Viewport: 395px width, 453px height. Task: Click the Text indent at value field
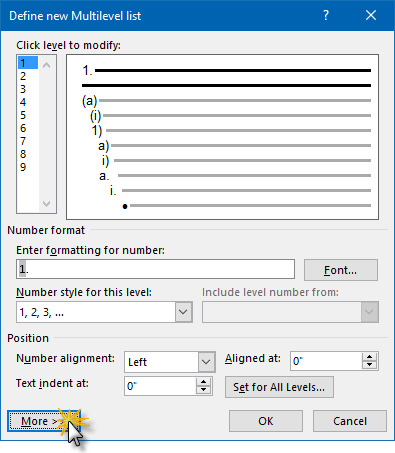point(160,386)
